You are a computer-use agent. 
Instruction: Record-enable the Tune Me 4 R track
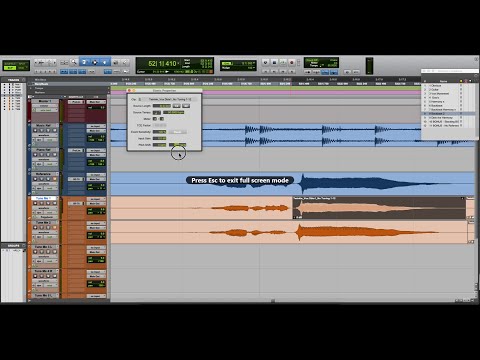pyautogui.click(x=35, y=276)
